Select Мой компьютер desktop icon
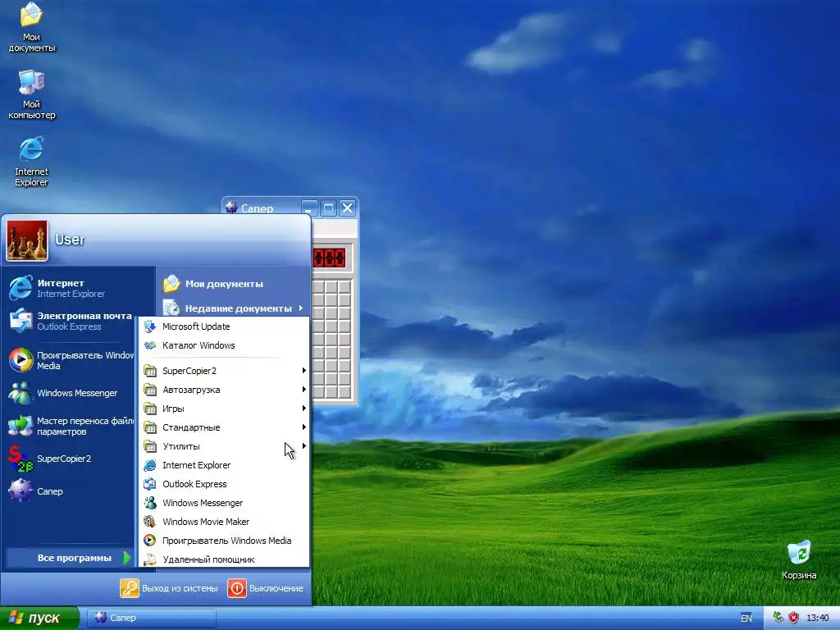 [31, 94]
